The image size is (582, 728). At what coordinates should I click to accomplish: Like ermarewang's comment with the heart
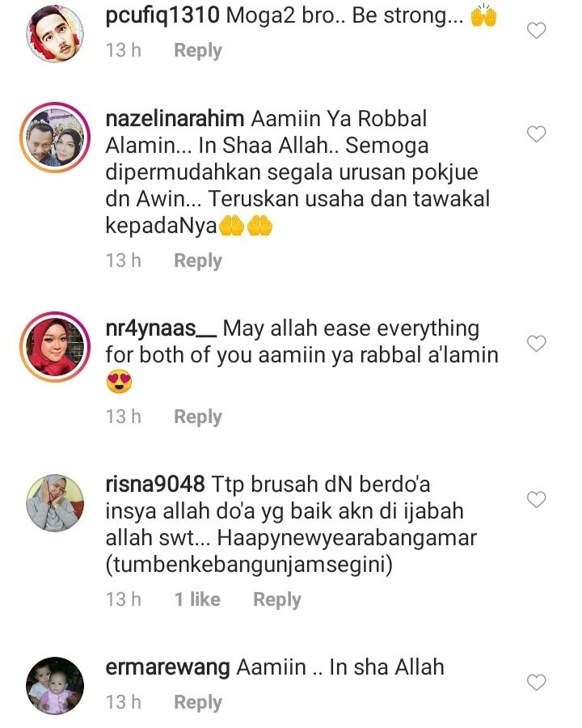pyautogui.click(x=536, y=683)
